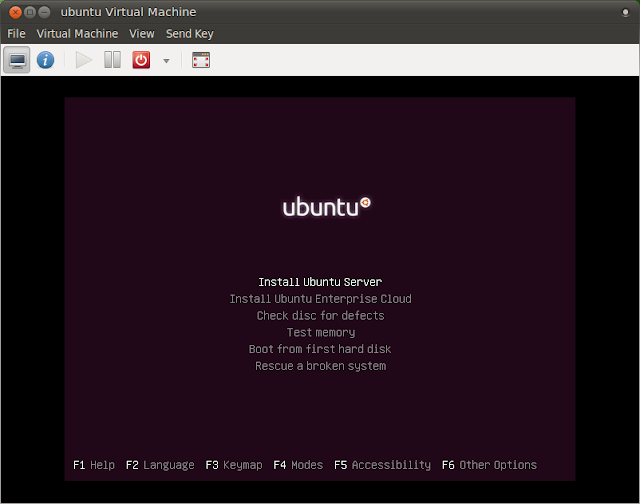Show the graphical console view
This screenshot has width=640, height=504.
click(18, 60)
